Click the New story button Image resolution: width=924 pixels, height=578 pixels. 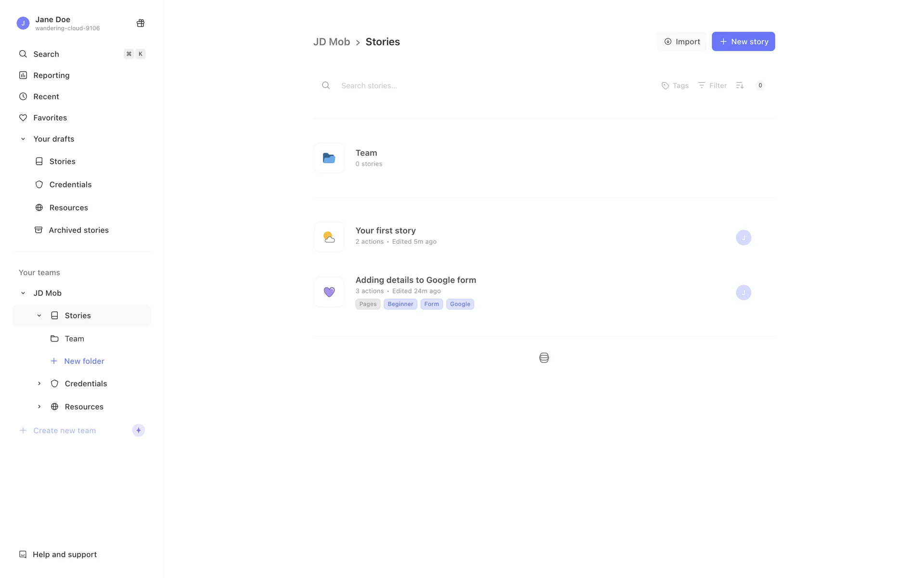coord(743,41)
